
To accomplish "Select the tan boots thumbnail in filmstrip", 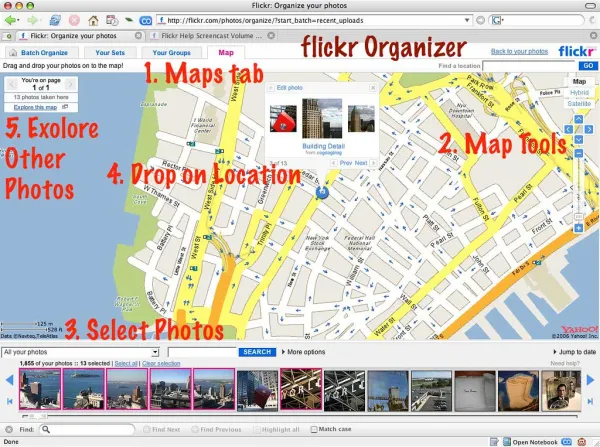I will (518, 391).
